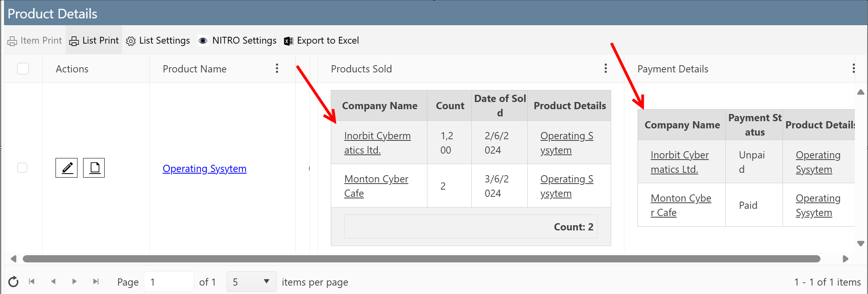The height and width of the screenshot is (294, 868).
Task: Open Operating Sysytem link in Inorbit sold row
Action: (x=567, y=143)
